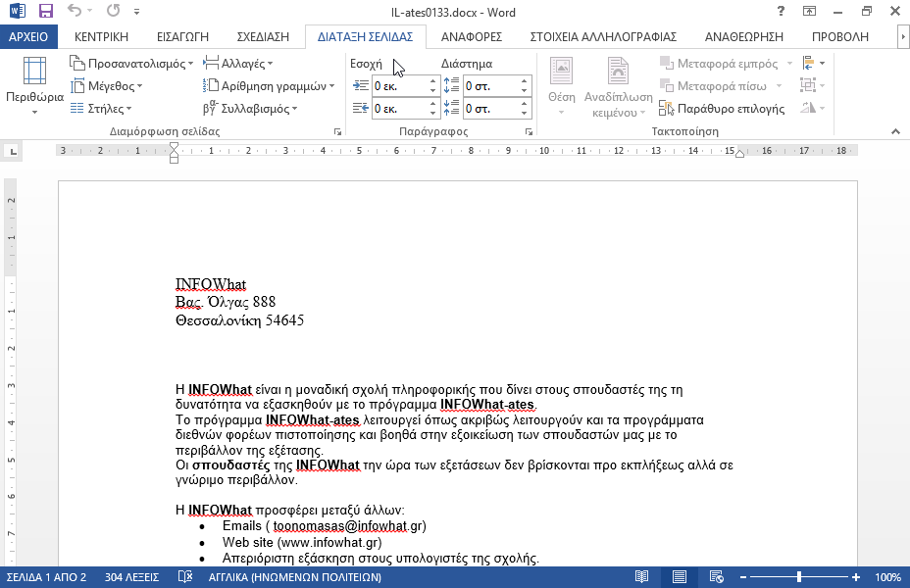
Task: Switch to the ΠΡΟΒΟΛΗ tab
Action: point(839,36)
